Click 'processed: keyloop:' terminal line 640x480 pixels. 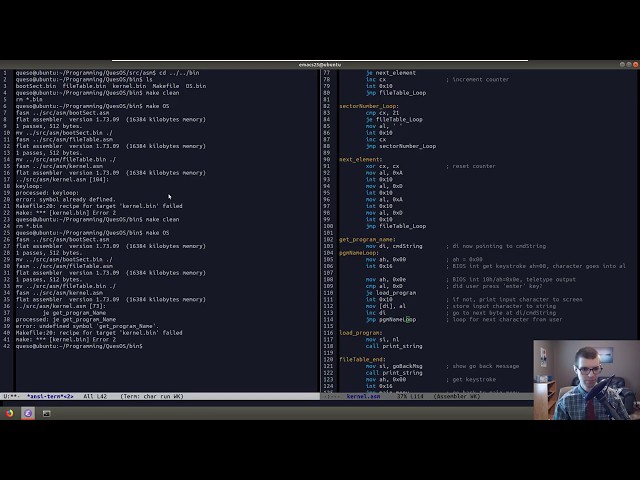click(x=47, y=193)
